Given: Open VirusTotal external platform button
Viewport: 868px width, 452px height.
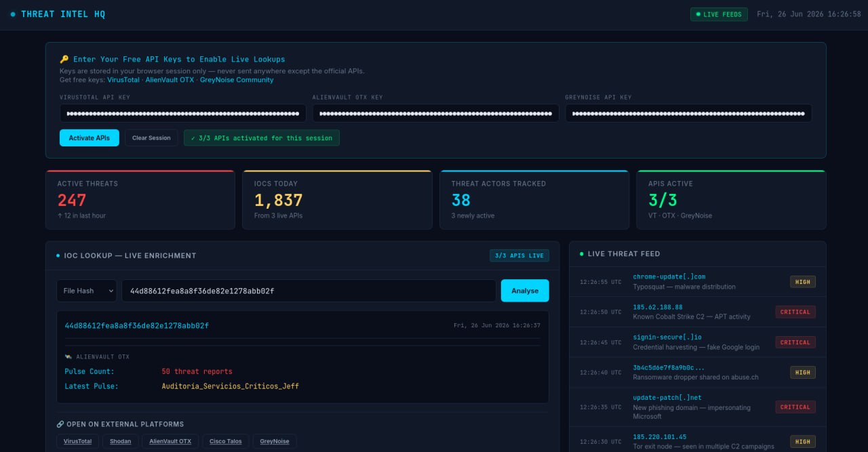Looking at the screenshot, I should (77, 441).
